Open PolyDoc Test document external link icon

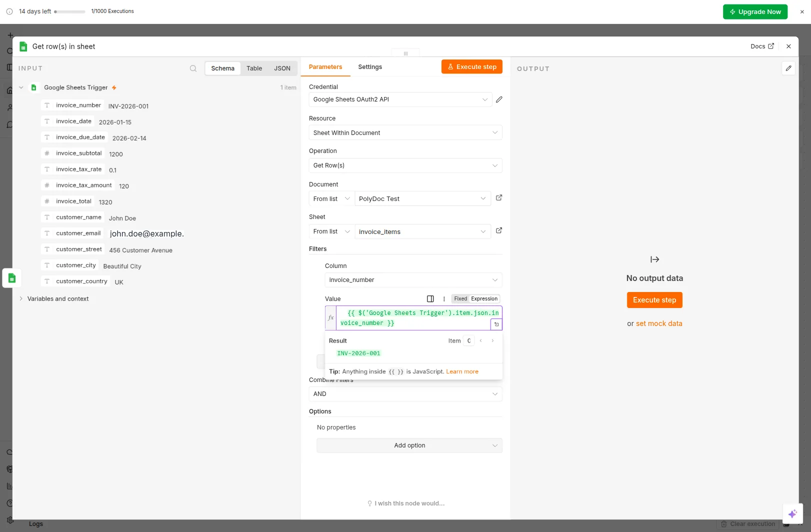pyautogui.click(x=499, y=198)
